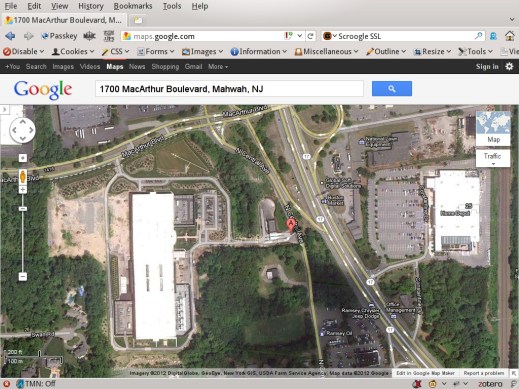Click the +You link
Screen dimensions: 519x389
tap(12, 67)
